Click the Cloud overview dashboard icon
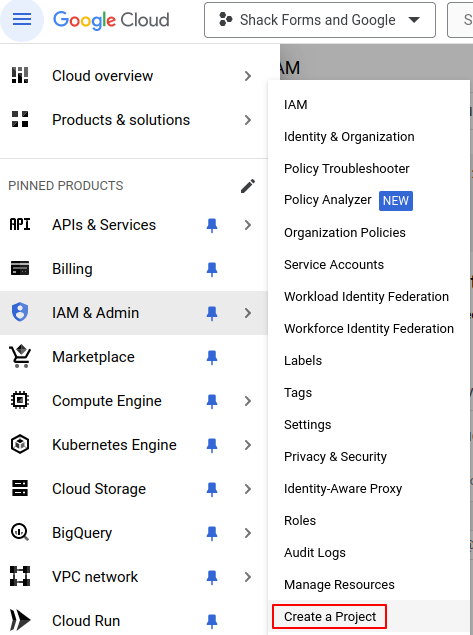The image size is (473, 635). point(20,76)
